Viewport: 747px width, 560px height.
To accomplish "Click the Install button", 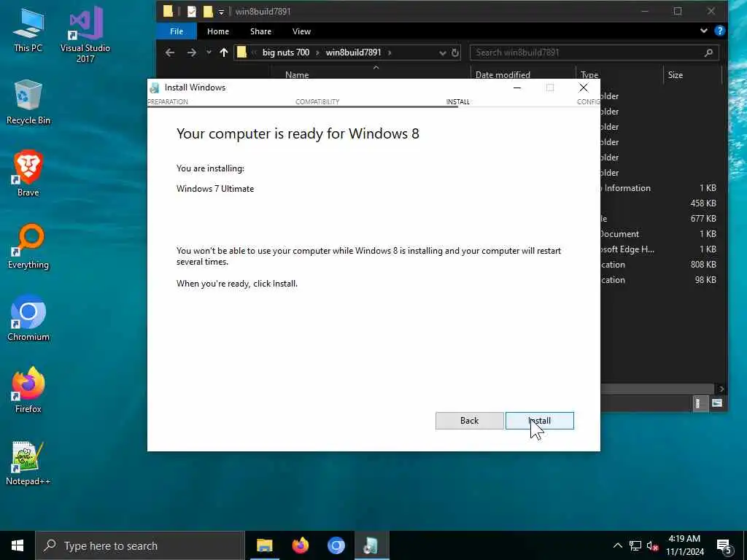I will tap(539, 421).
